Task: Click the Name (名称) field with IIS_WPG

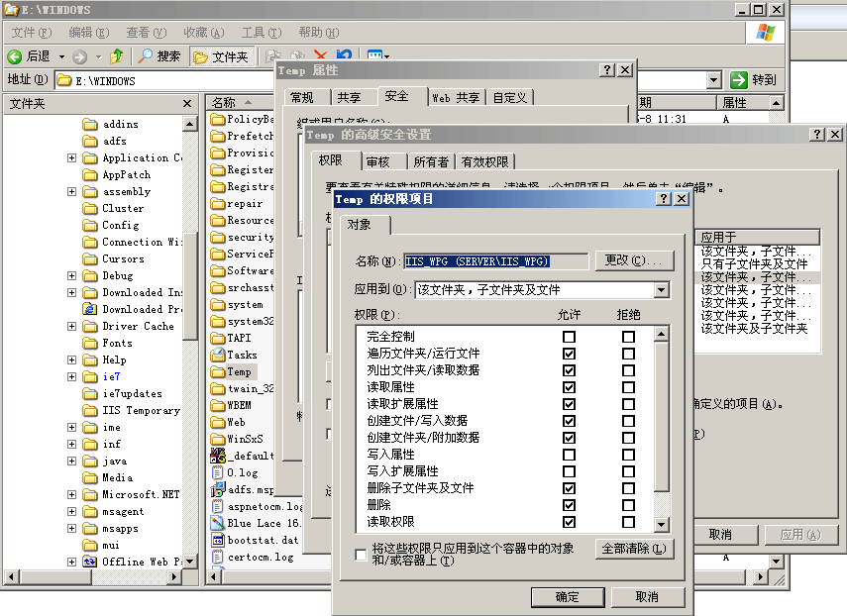Action: (x=496, y=261)
